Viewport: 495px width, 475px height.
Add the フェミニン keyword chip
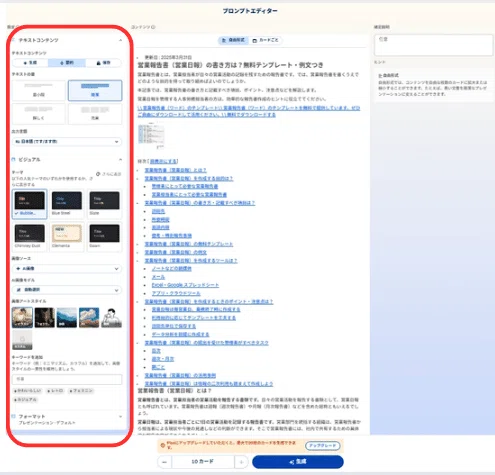point(81,391)
